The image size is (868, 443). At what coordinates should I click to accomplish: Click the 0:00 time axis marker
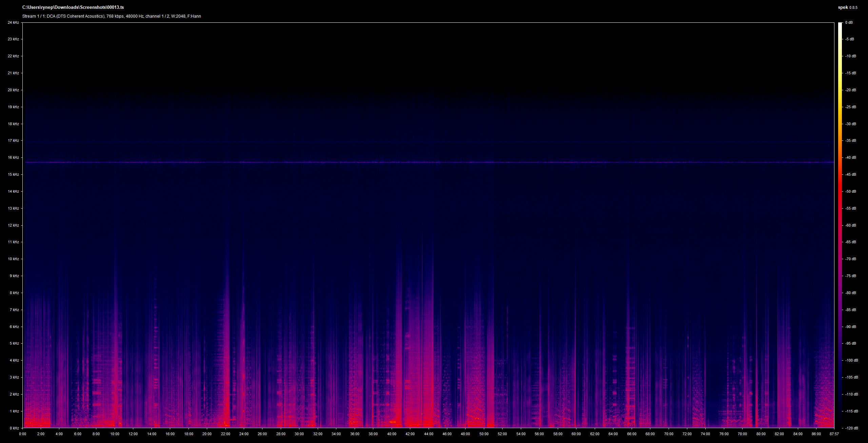coord(22,434)
